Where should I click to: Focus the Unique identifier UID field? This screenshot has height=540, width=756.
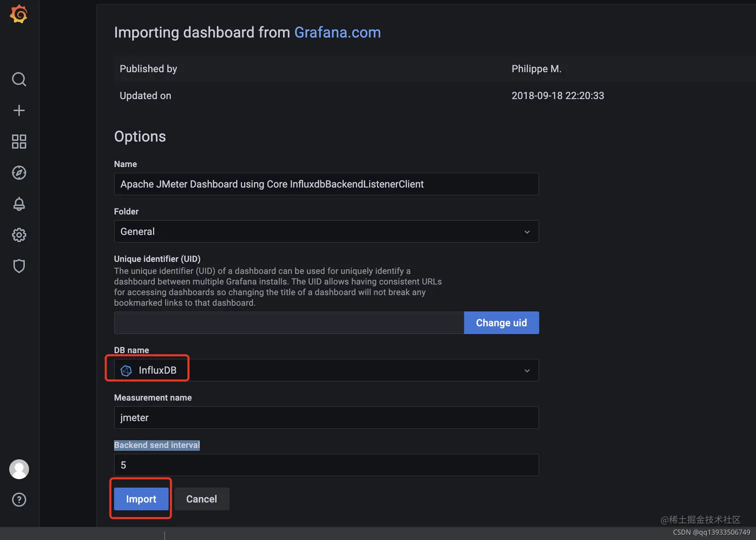coord(289,323)
